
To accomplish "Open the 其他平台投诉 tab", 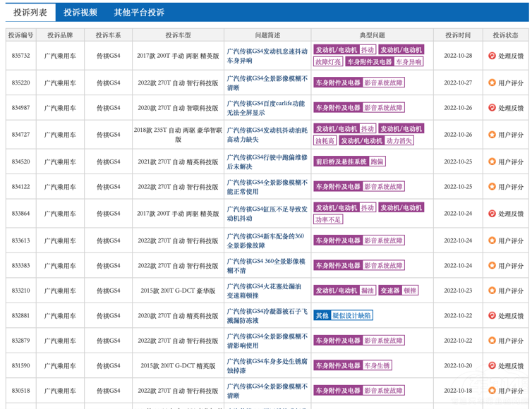I will point(139,13).
